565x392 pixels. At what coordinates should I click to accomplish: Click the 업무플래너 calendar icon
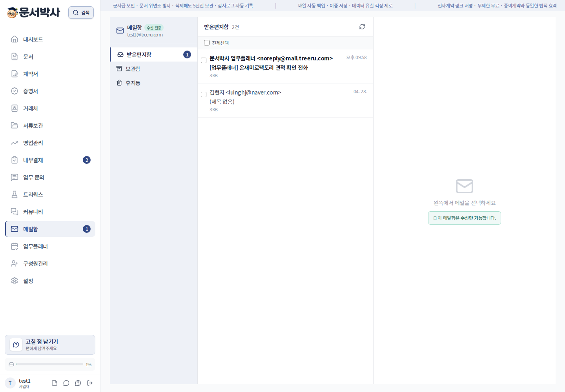point(15,246)
